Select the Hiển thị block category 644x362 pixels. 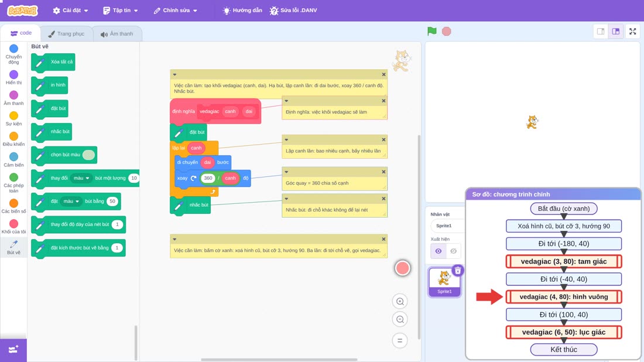13,78
